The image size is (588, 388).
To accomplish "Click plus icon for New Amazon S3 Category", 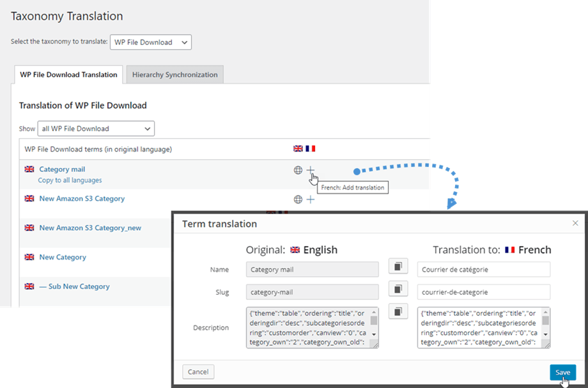I will point(311,199).
